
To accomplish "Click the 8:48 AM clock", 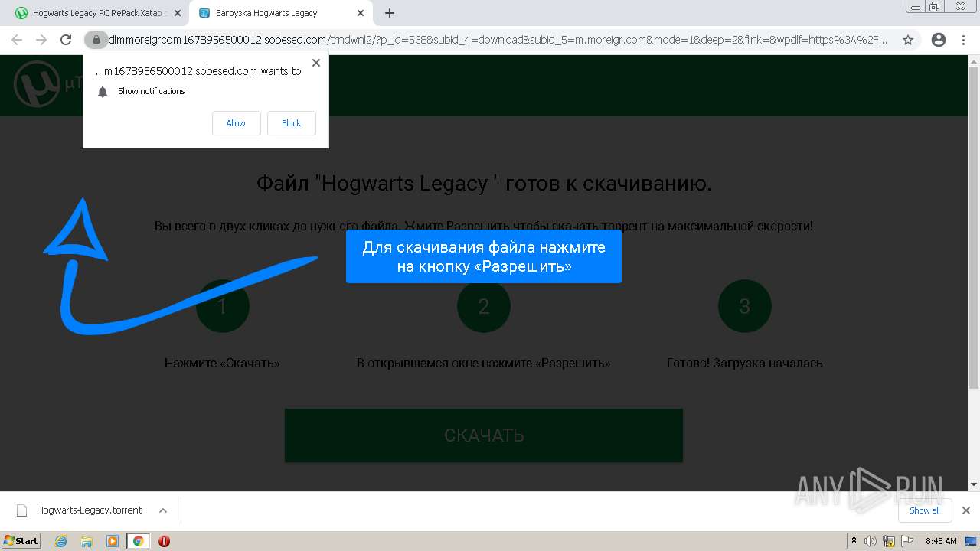I will coord(941,541).
